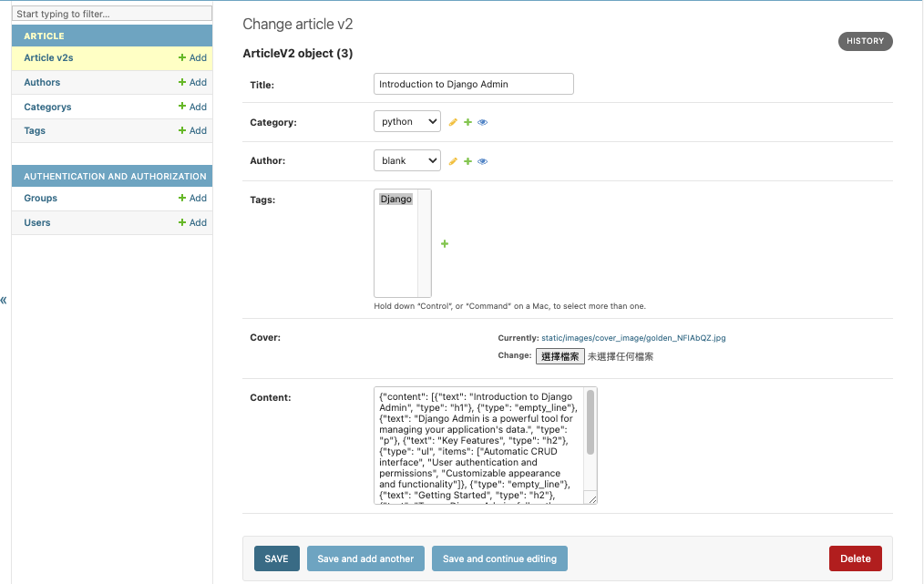Add a new Users entry
924x584 pixels.
tap(192, 222)
